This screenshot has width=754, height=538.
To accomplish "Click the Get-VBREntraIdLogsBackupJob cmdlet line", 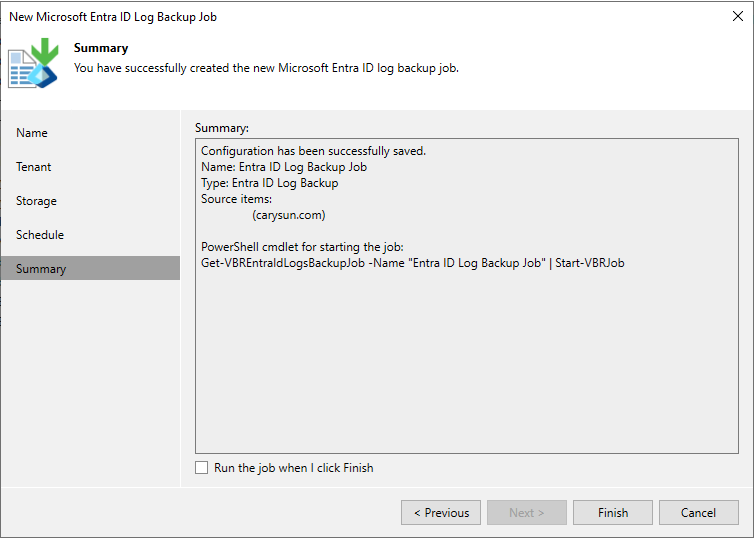I will pos(412,263).
